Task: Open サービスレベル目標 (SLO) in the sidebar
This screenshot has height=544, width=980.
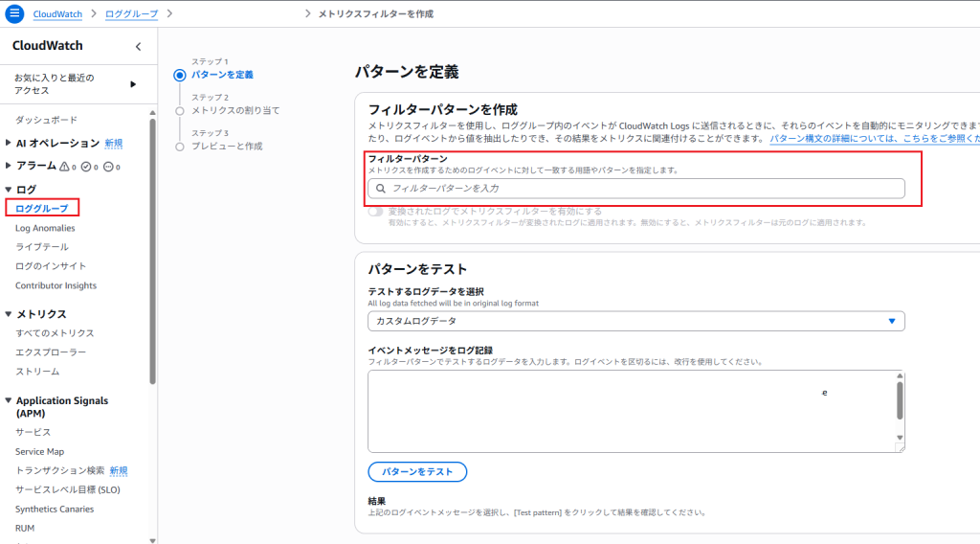Action: pyautogui.click(x=68, y=489)
